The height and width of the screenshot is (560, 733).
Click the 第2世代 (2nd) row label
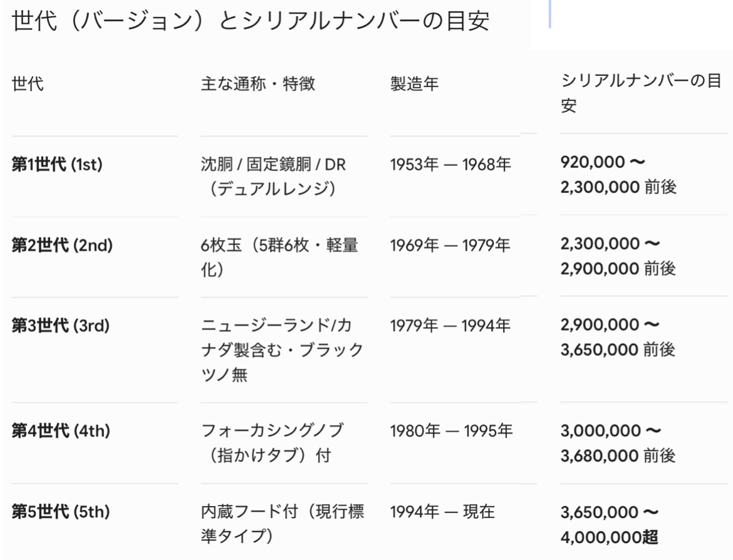pyautogui.click(x=62, y=245)
